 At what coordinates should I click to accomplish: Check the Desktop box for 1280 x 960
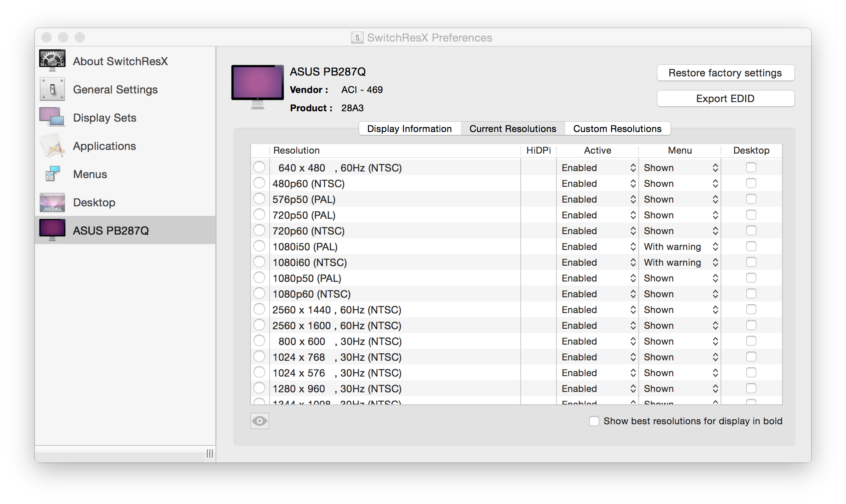(x=751, y=388)
